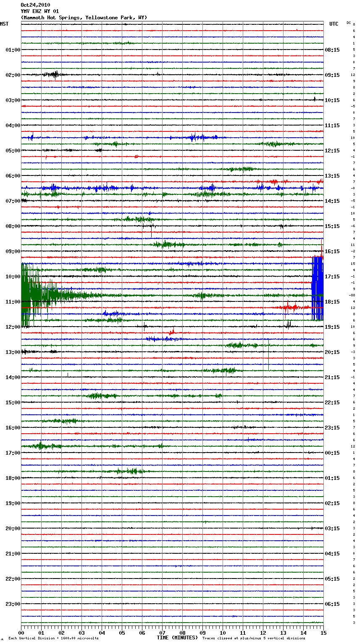Click the 00:15 UTC time label
This screenshot has height=644, width=357.
point(332,453)
